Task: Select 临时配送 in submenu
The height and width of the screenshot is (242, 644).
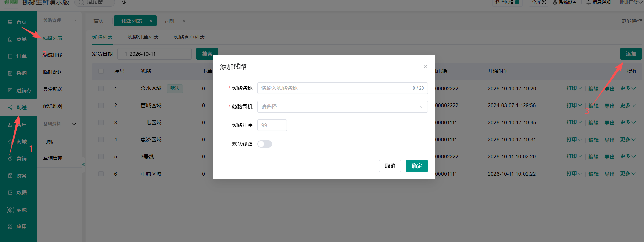Action: [x=53, y=72]
